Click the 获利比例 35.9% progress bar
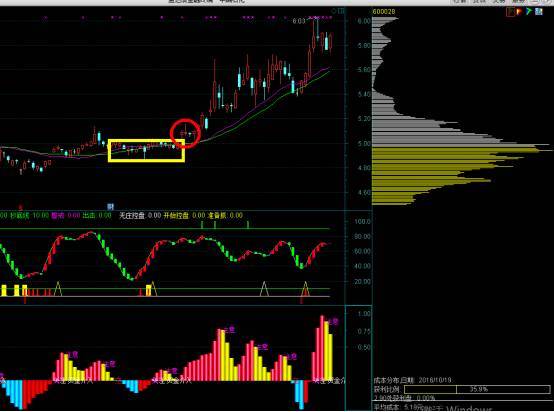554x412 pixels. [477, 389]
